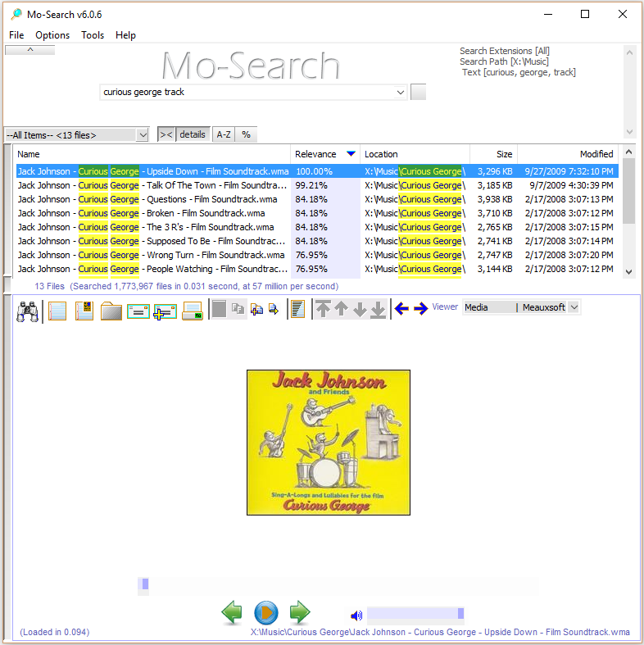644x645 pixels.
Task: Click the blank button beside search box
Action: coord(418,92)
